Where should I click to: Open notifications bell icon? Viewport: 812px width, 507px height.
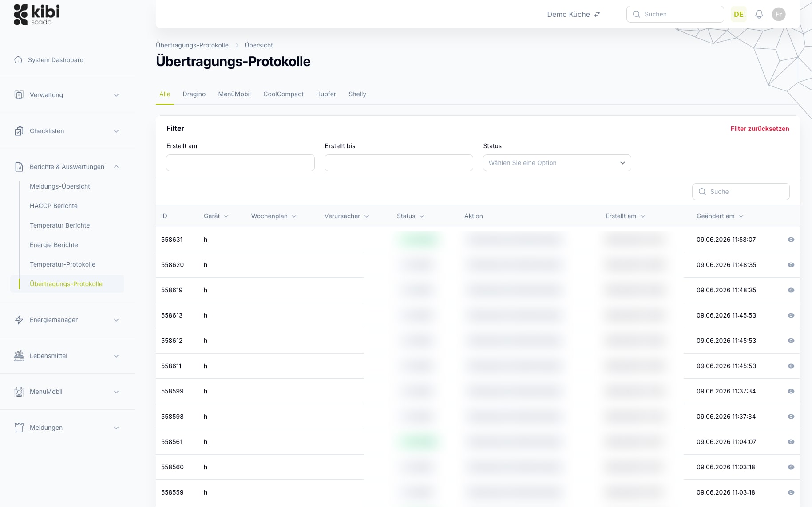(759, 14)
